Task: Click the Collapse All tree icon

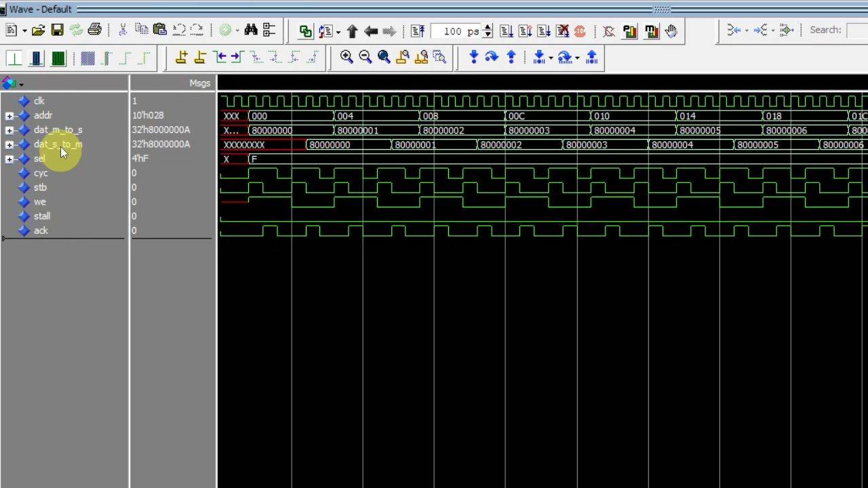Action: 269,30
